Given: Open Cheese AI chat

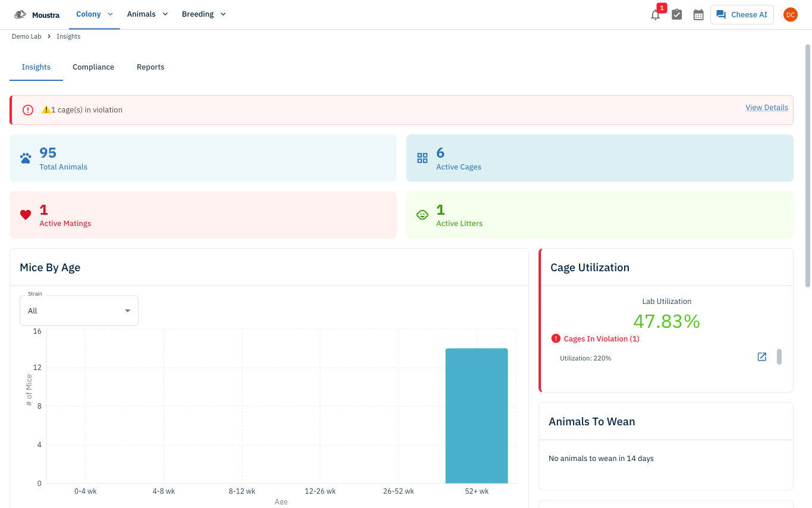Looking at the screenshot, I should [x=742, y=15].
